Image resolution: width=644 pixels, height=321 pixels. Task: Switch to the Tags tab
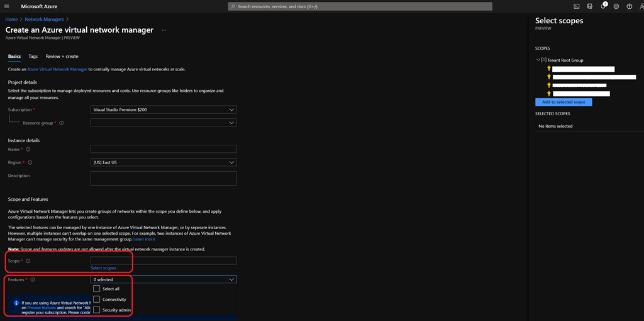(x=33, y=57)
